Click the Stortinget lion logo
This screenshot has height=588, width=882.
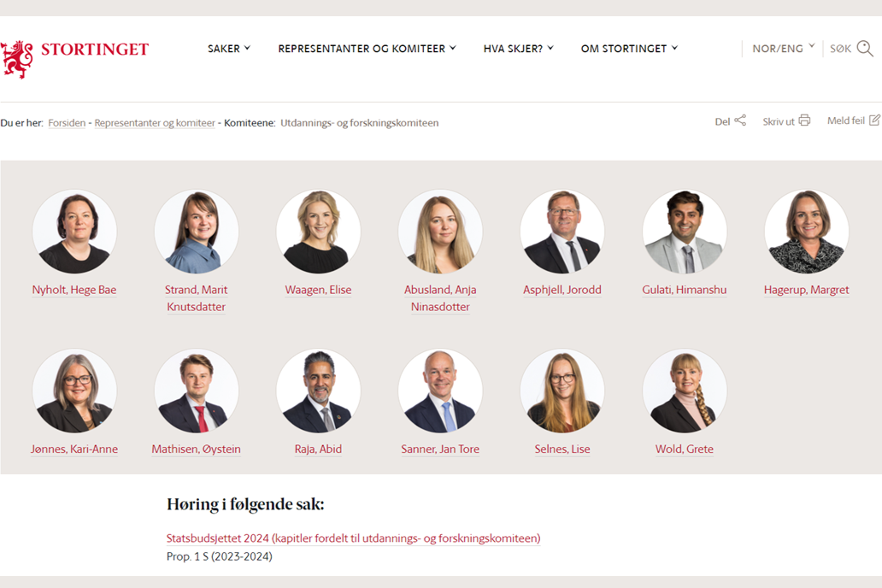click(17, 58)
